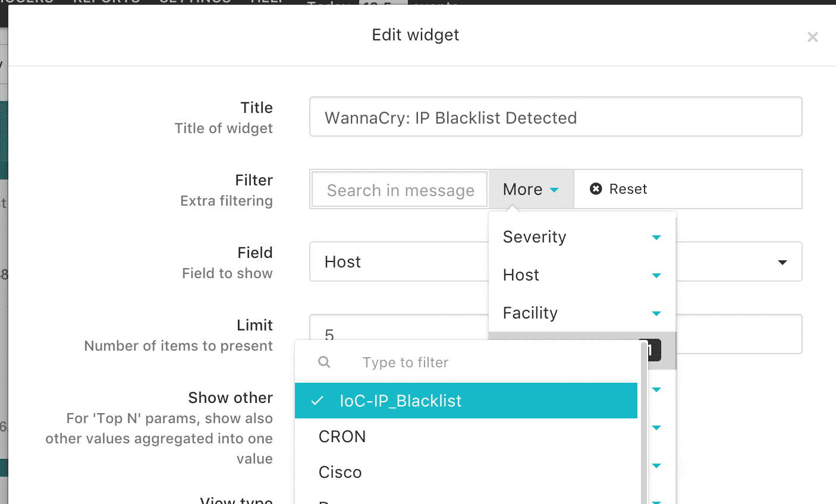The height and width of the screenshot is (504, 836).
Task: Open the Field to show combo box arrow
Action: pyautogui.click(x=782, y=262)
